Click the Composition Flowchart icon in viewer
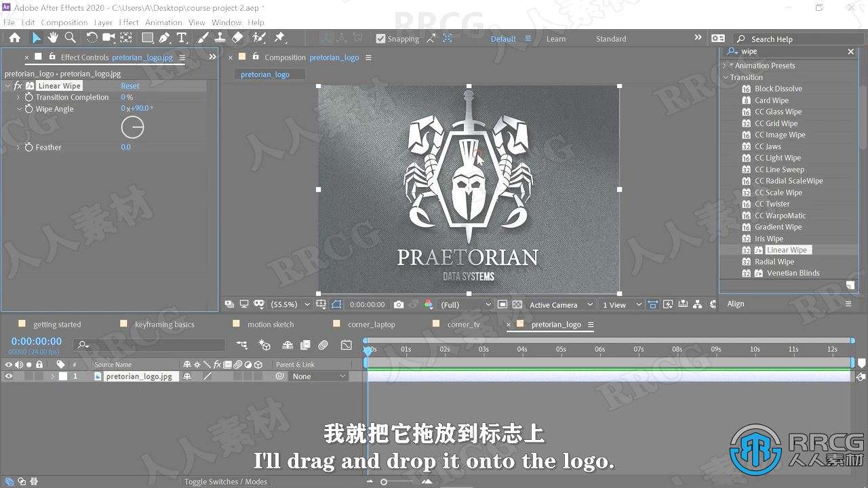Viewport: 868px width, 488px height. (x=698, y=305)
